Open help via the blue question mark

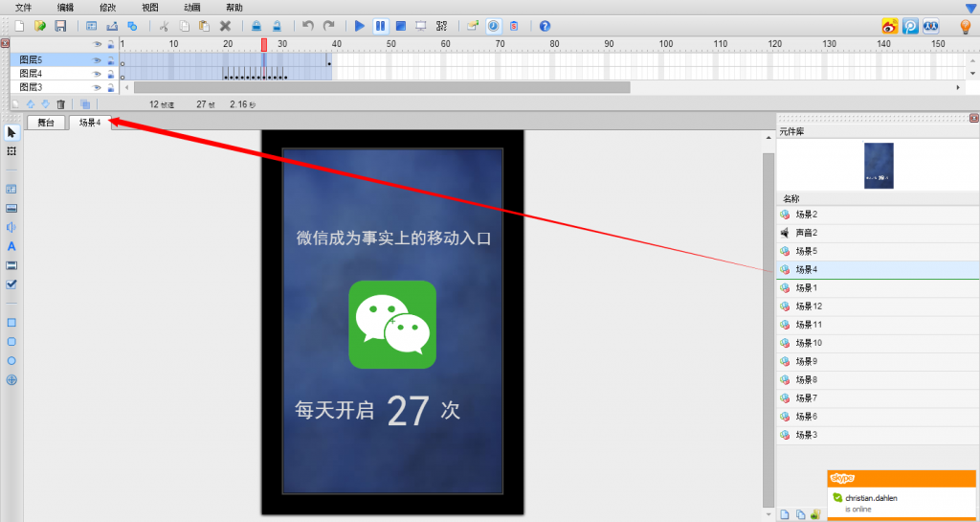tap(545, 26)
